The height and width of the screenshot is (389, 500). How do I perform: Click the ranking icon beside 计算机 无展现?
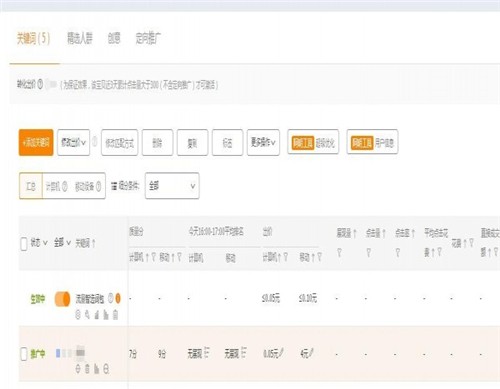click(x=207, y=352)
